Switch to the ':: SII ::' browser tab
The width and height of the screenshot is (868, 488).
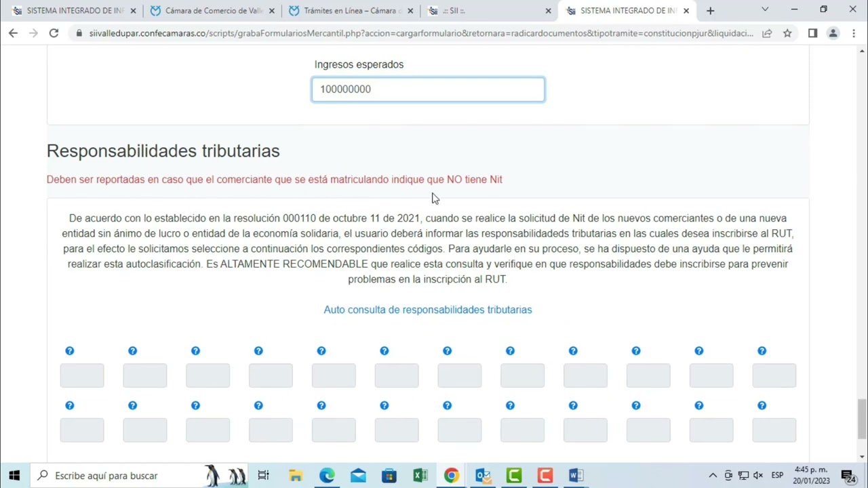pyautogui.click(x=488, y=11)
